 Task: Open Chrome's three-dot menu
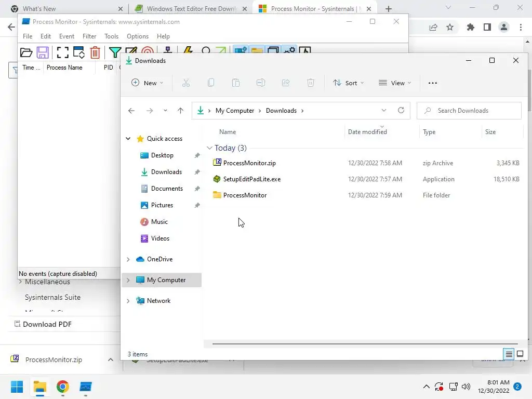coord(521,27)
